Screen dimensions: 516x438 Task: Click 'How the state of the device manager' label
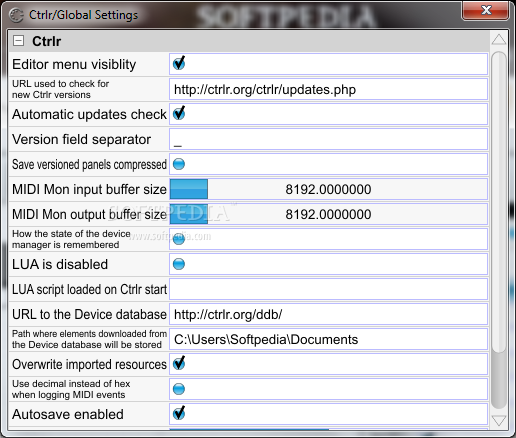pyautogui.click(x=71, y=239)
